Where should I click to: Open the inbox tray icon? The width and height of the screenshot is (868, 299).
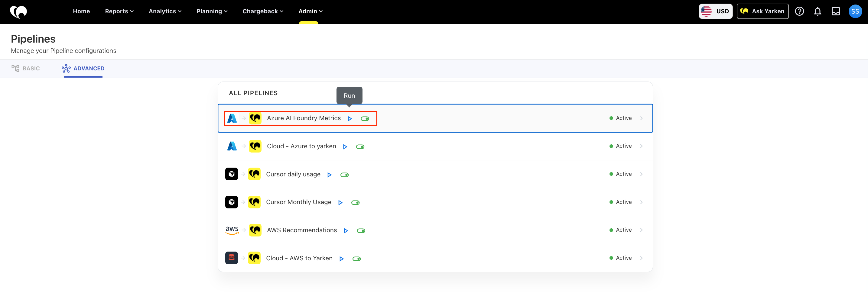(836, 11)
